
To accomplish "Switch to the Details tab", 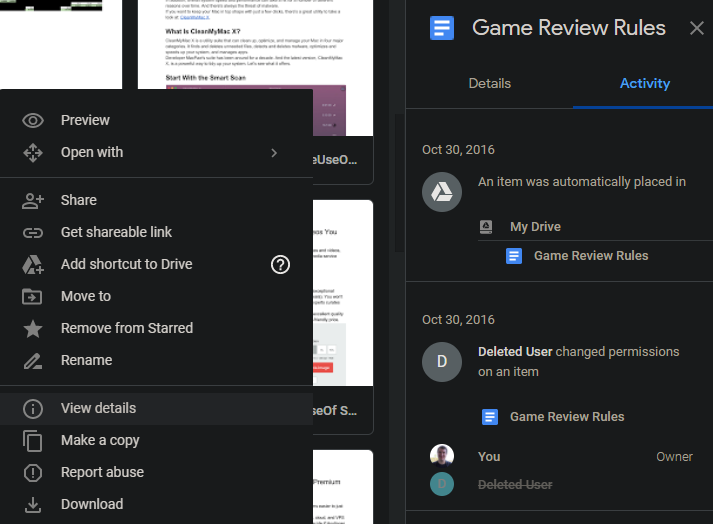I will 489,83.
